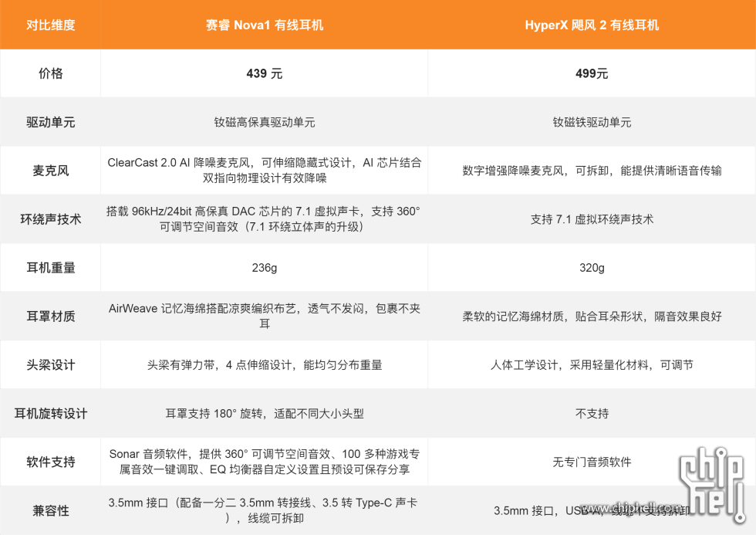Select the "人体工学设计，采用轻量化材料" cell
This screenshot has width=756, height=535.
(592, 364)
